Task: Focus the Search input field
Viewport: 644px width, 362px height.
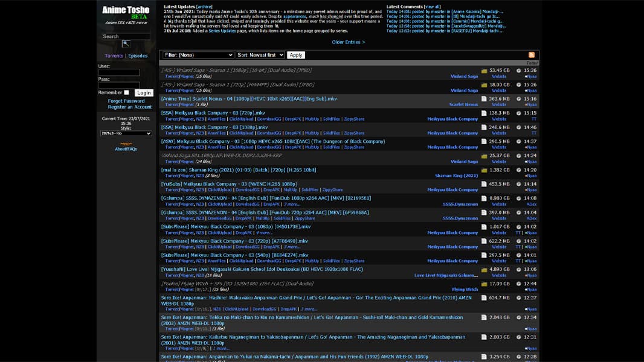Action: point(126,36)
